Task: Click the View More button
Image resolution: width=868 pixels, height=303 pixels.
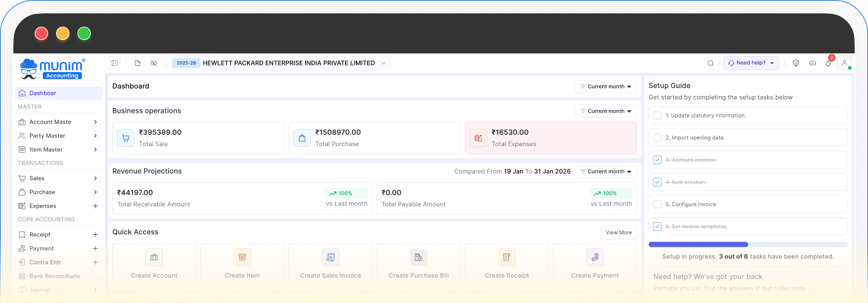Action: coord(618,233)
